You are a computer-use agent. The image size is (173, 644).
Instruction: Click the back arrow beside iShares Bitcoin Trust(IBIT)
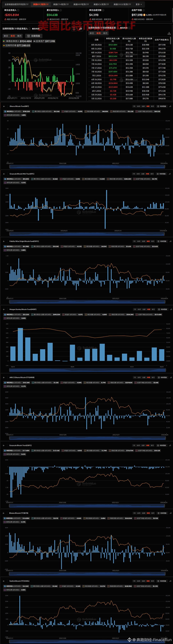[4, 106]
